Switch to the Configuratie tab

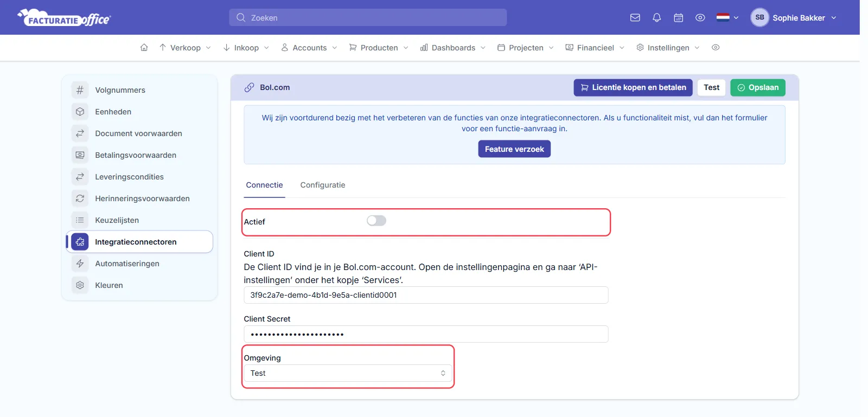click(x=323, y=185)
